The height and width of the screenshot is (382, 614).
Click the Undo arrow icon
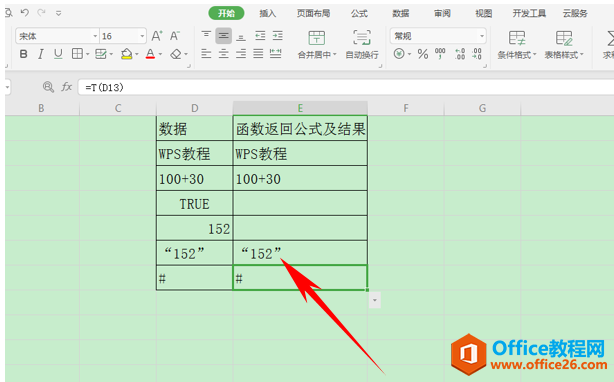tap(25, 13)
